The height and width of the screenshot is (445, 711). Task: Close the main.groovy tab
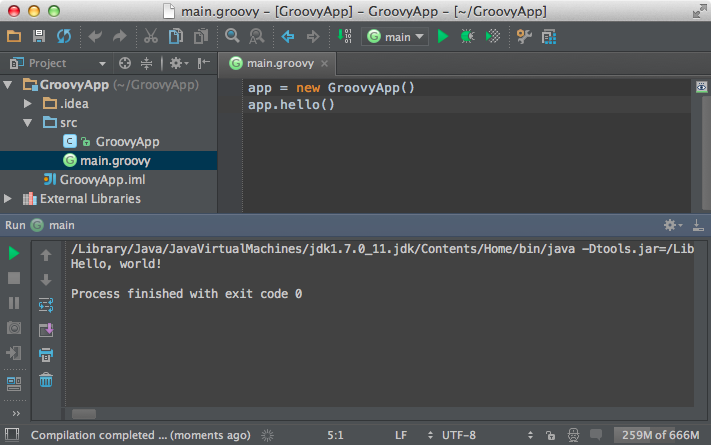coord(324,64)
